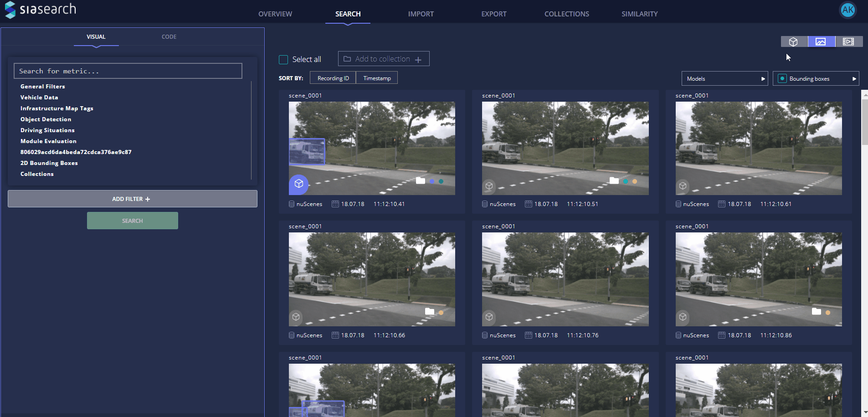Click the results vertical scrollbar
Viewport: 868px width, 417px height.
pos(865,122)
